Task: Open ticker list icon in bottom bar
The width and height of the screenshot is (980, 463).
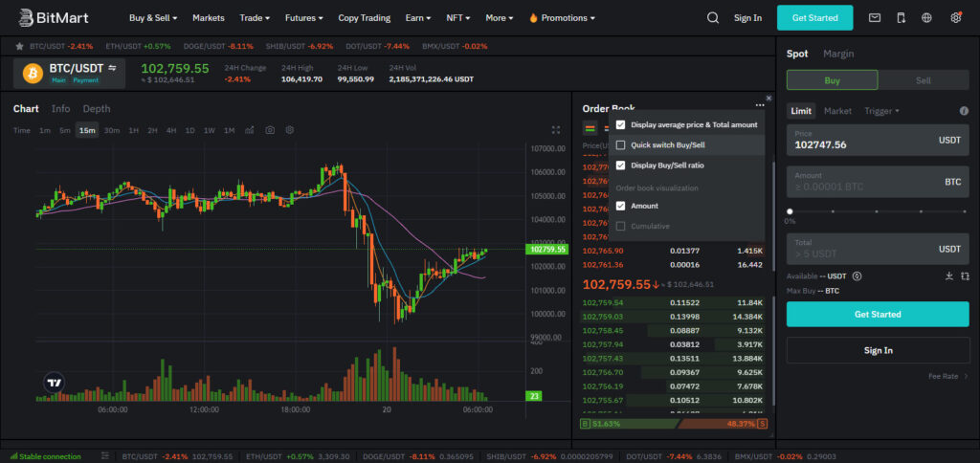Action: [x=105, y=456]
